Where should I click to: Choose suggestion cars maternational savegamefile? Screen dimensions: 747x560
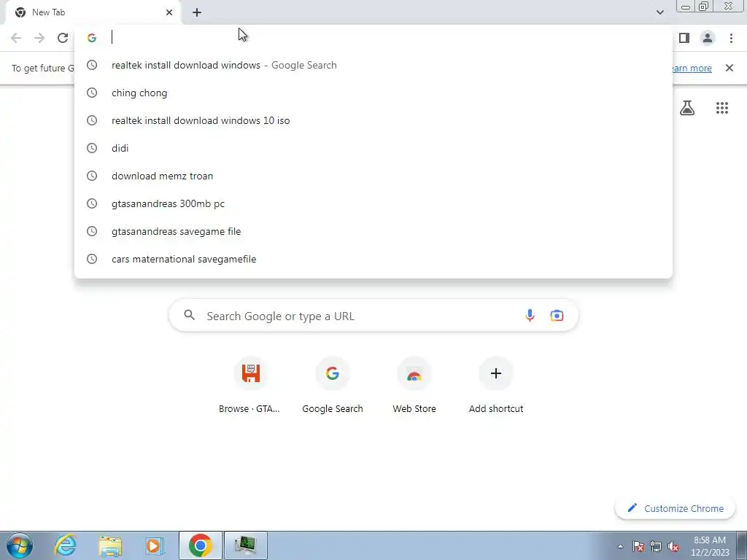click(x=373, y=259)
